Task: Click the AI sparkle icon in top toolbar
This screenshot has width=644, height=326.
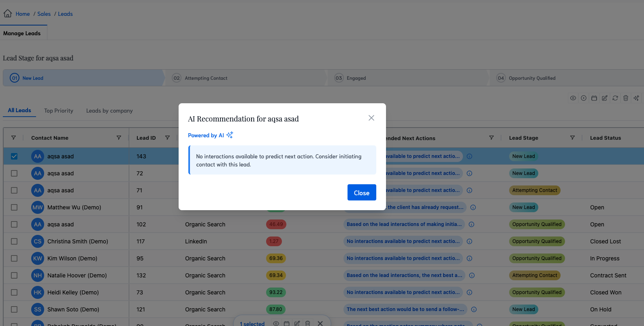Action: [636, 98]
